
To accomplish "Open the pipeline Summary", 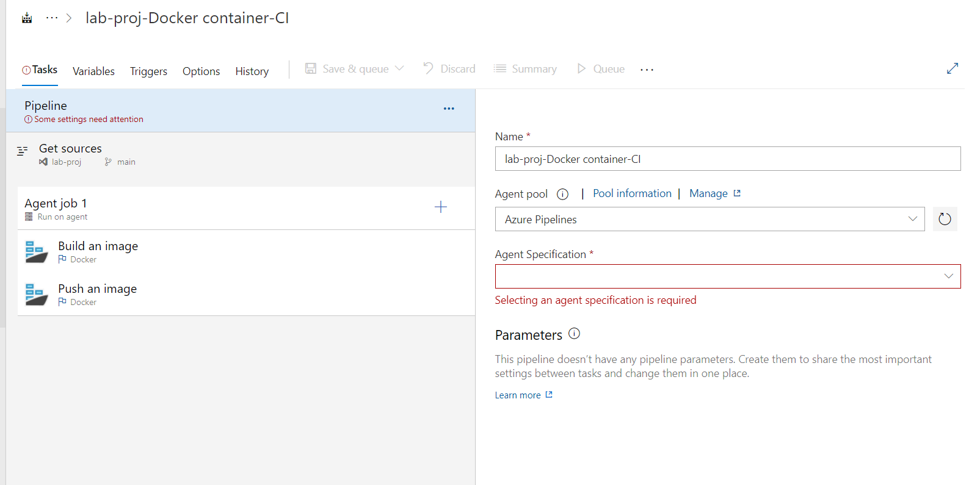I will point(525,69).
